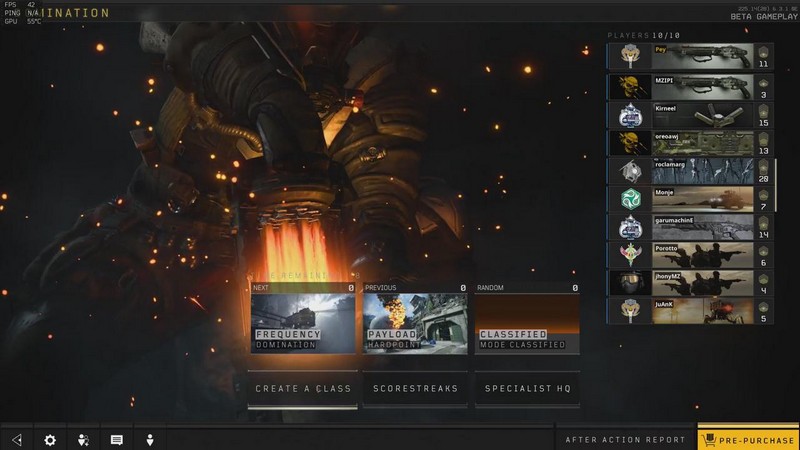This screenshot has height=450, width=800.
Task: Vote for previous map Payload Hardpoint
Action: click(415, 322)
